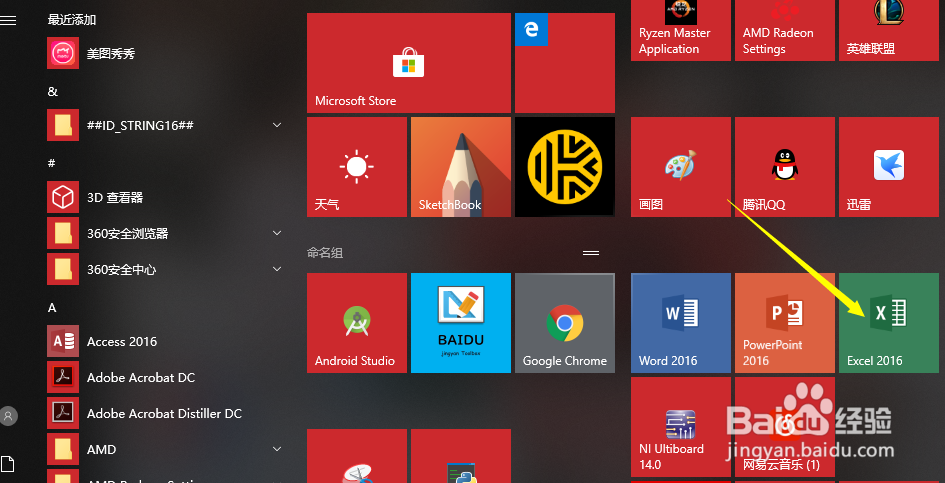Viewport: 945px width, 483px height.
Task: Launch the 英雄联盟 tile
Action: pos(889,30)
